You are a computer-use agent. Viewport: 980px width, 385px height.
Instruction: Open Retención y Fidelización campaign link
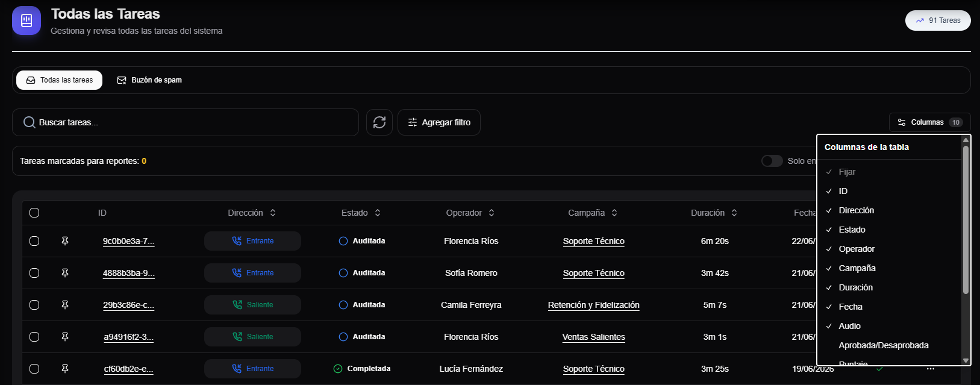[594, 305]
